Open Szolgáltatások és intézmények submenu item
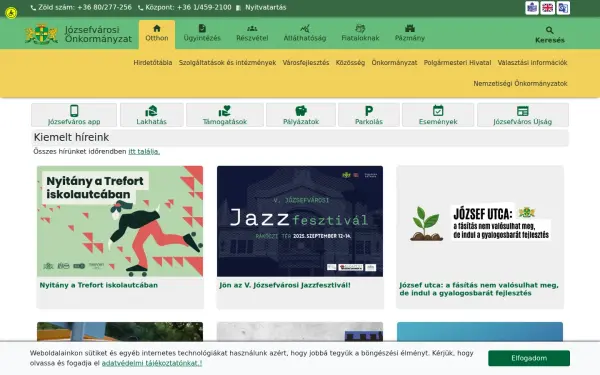 pos(227,62)
